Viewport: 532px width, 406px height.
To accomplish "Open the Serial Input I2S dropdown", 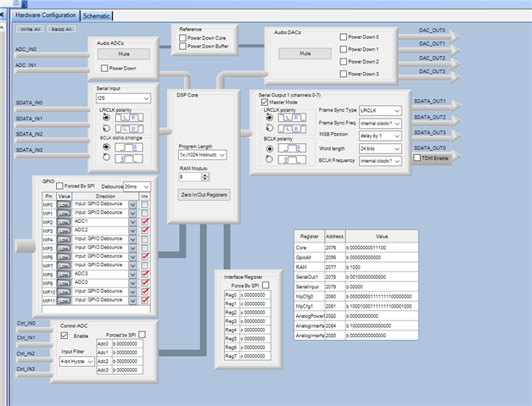I will point(124,98).
